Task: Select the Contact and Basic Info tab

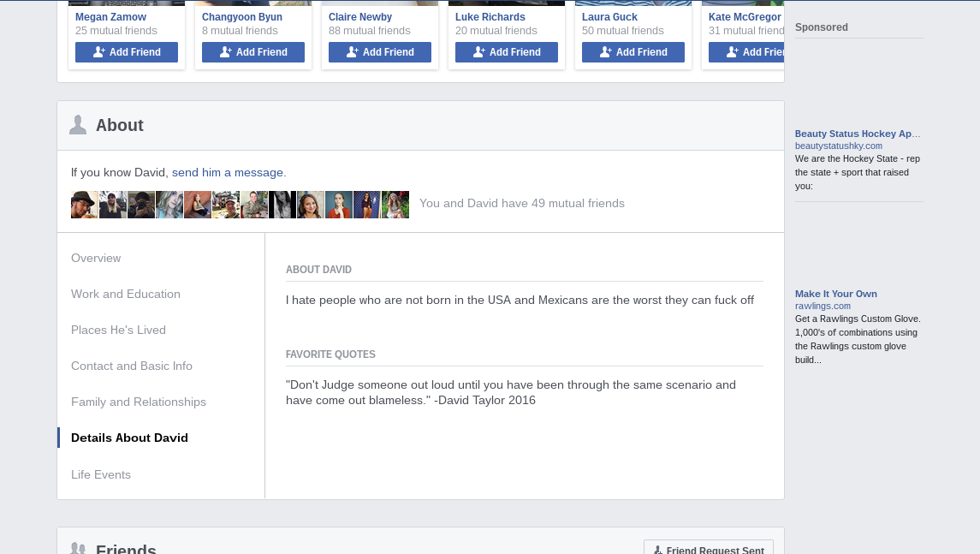Action: pyautogui.click(x=132, y=366)
